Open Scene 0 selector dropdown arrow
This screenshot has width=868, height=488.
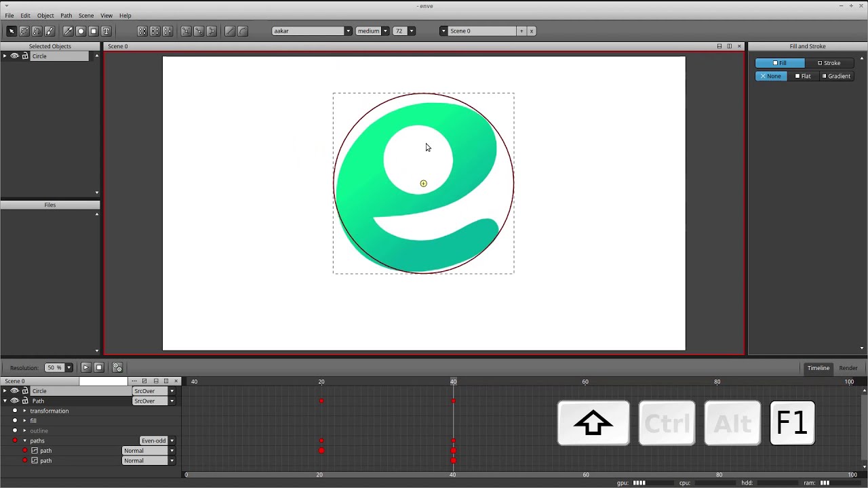tap(443, 31)
